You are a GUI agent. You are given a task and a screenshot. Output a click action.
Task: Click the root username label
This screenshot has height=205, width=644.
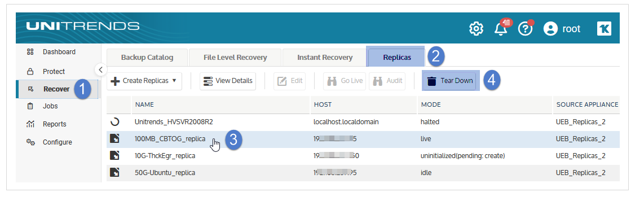click(x=571, y=28)
